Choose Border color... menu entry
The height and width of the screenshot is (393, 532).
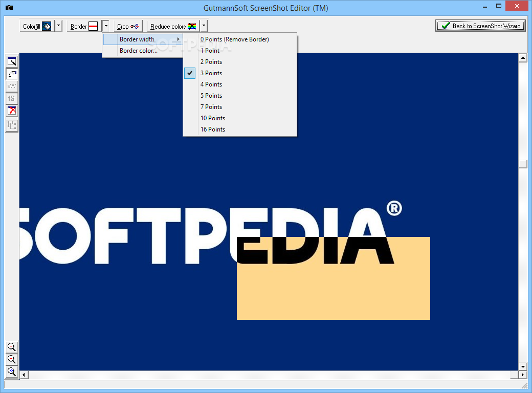pyautogui.click(x=143, y=51)
